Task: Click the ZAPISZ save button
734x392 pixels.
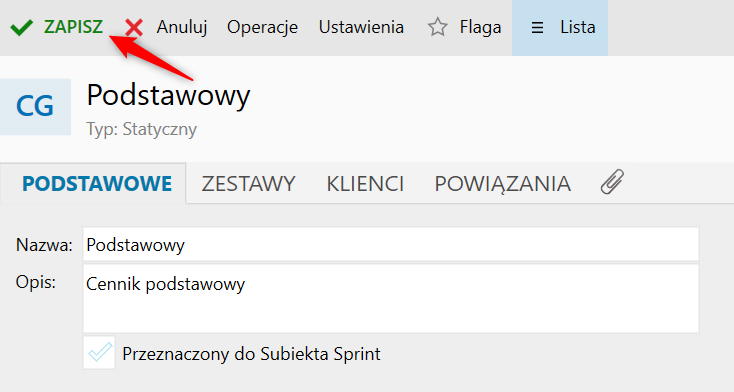Action: (x=73, y=27)
